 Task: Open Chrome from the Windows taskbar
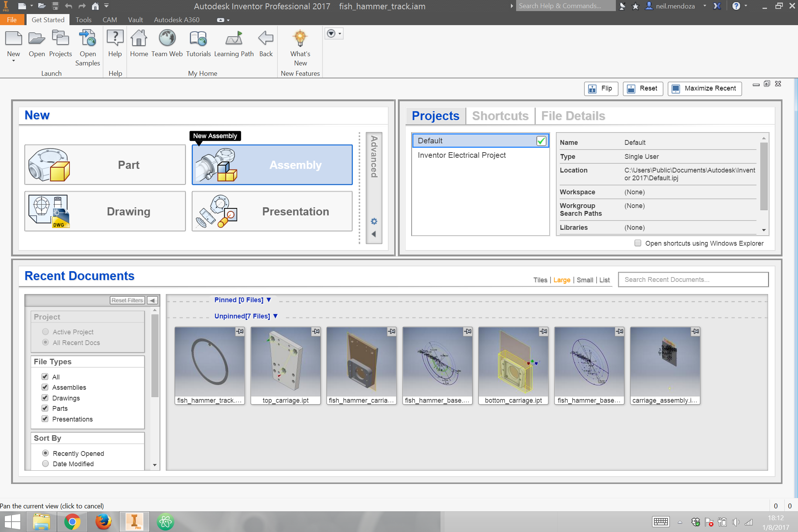click(72, 522)
